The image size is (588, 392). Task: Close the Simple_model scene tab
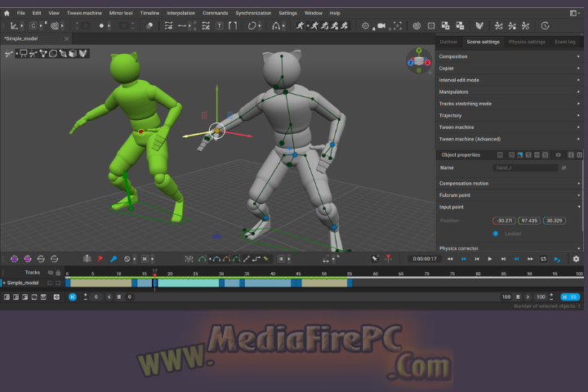(66, 38)
